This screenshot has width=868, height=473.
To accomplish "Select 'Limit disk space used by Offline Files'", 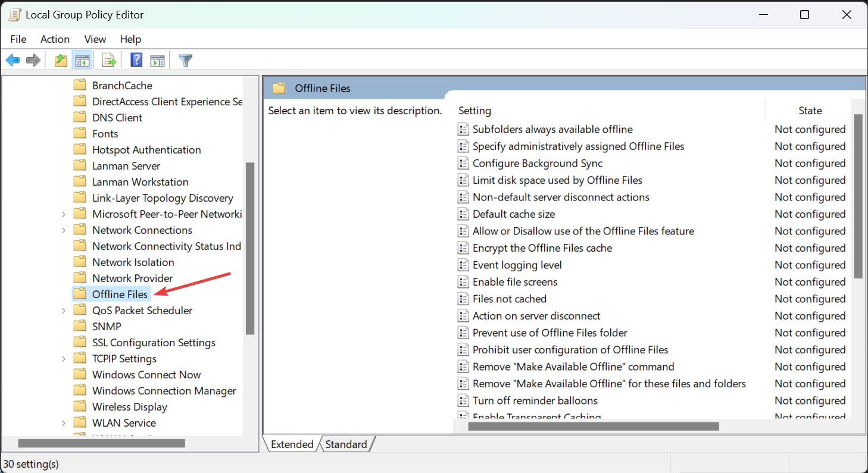I will pos(557,180).
